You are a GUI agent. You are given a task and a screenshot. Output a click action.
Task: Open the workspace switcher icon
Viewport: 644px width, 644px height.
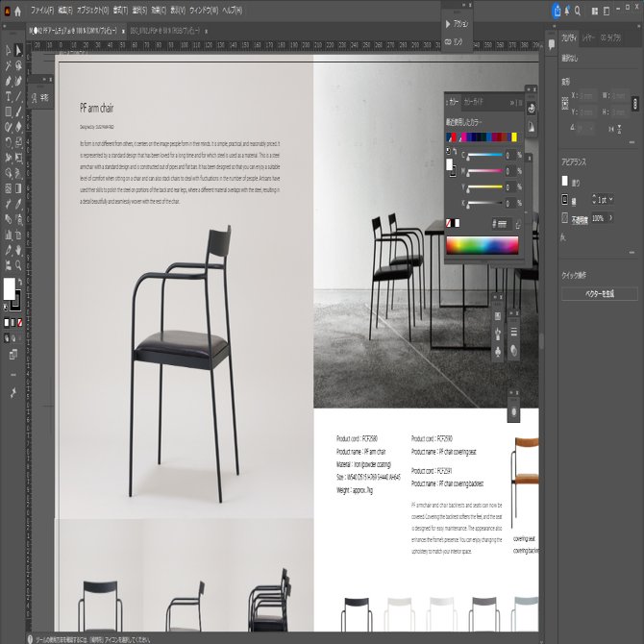pos(607,12)
